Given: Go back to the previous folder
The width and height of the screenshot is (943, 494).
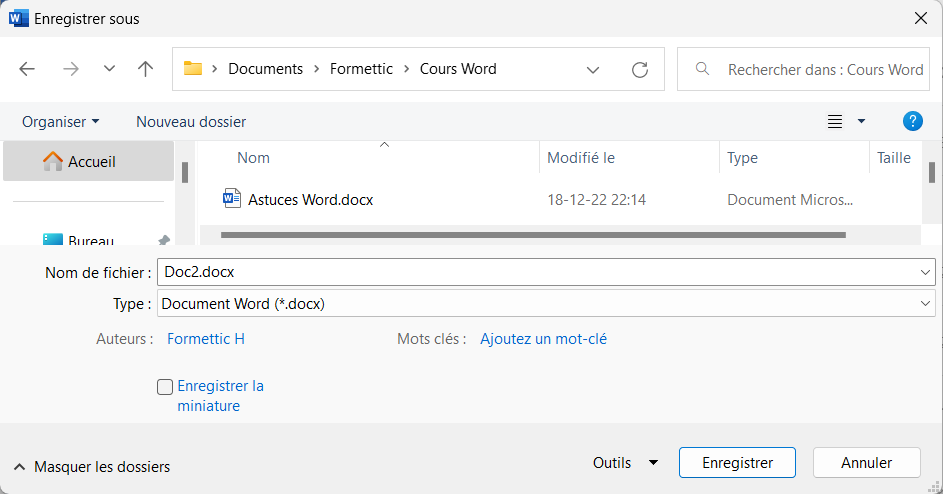Looking at the screenshot, I should pyautogui.click(x=27, y=69).
